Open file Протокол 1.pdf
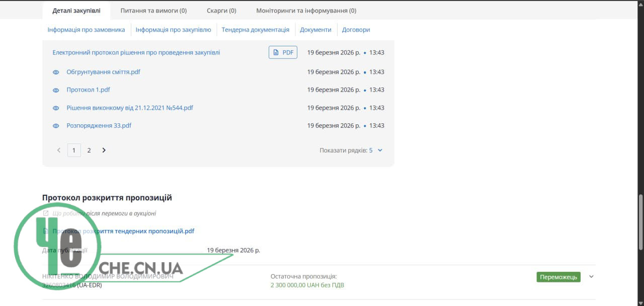This screenshot has height=306, width=644. pyautogui.click(x=89, y=90)
